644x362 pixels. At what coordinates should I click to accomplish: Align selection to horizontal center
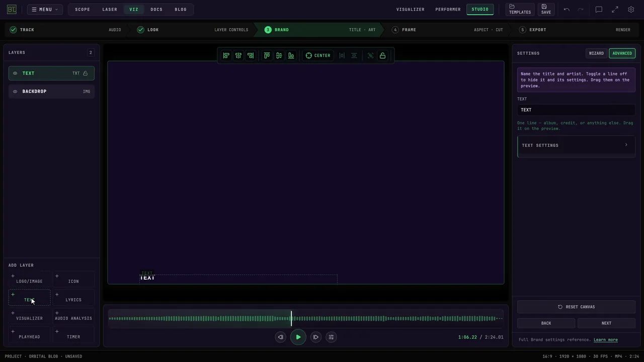[x=238, y=55]
